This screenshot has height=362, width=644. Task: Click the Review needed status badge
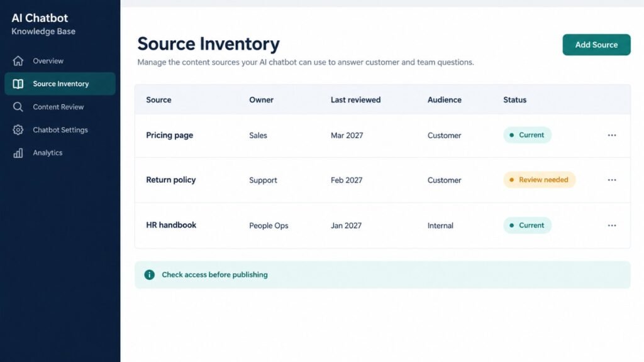[x=539, y=180]
